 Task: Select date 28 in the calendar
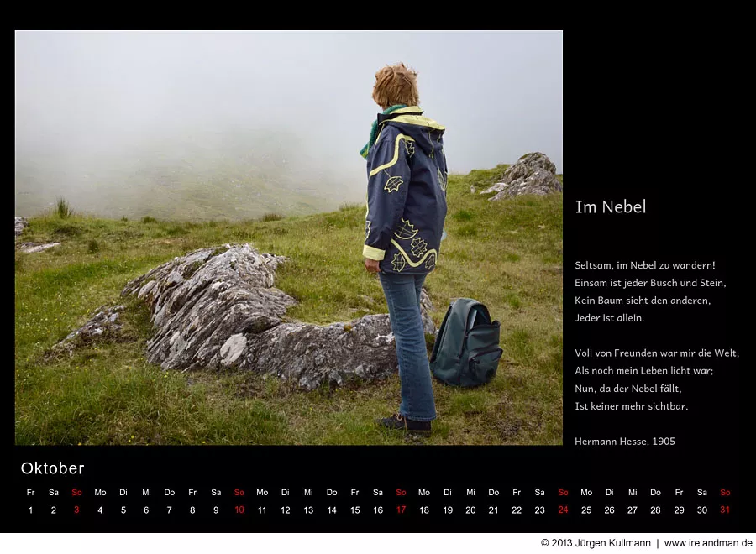pos(655,510)
